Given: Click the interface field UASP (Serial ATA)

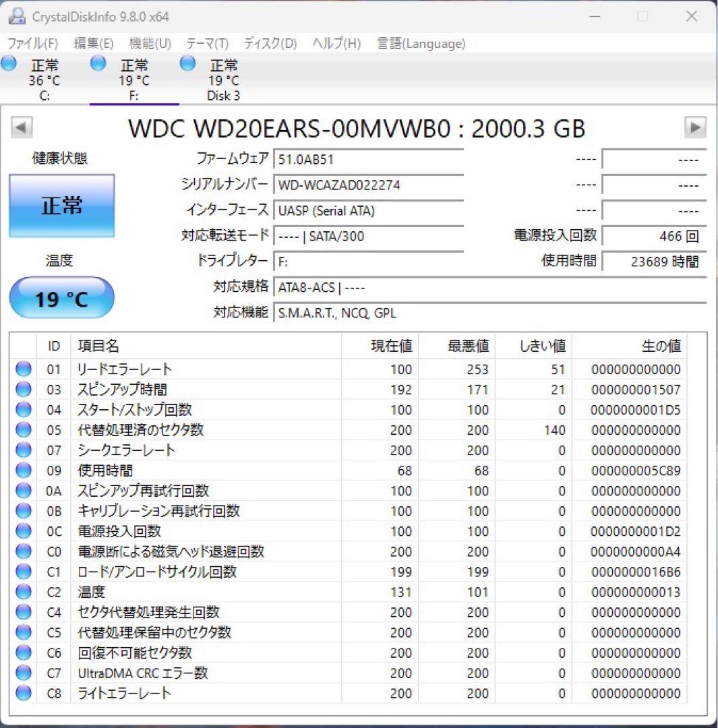Looking at the screenshot, I should 369,210.
